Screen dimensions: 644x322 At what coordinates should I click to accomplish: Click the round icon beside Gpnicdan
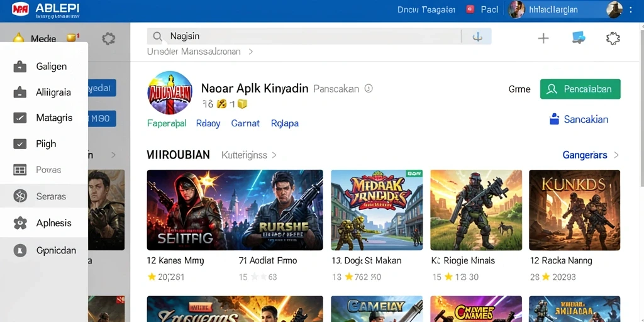pyautogui.click(x=19, y=250)
